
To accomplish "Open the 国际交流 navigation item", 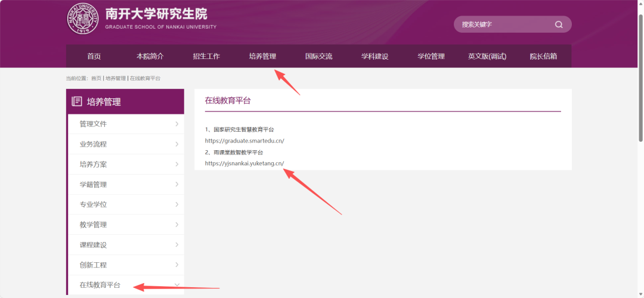I will click(318, 56).
